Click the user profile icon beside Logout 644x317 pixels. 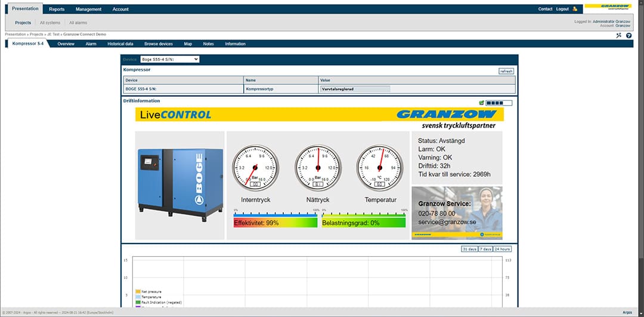(x=575, y=9)
